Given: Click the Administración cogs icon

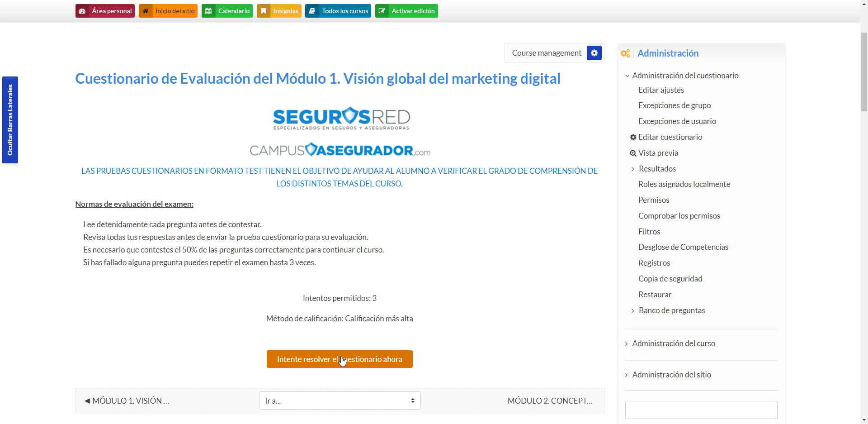Looking at the screenshot, I should coord(625,53).
